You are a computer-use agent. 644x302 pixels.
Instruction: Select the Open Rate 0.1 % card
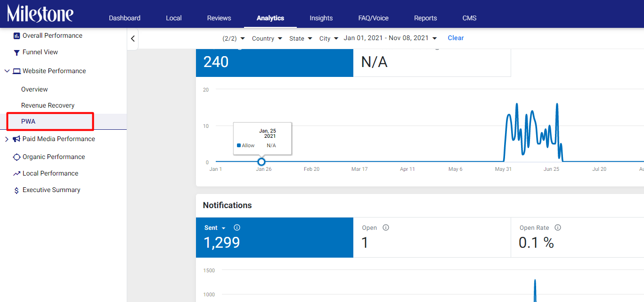[x=578, y=237]
